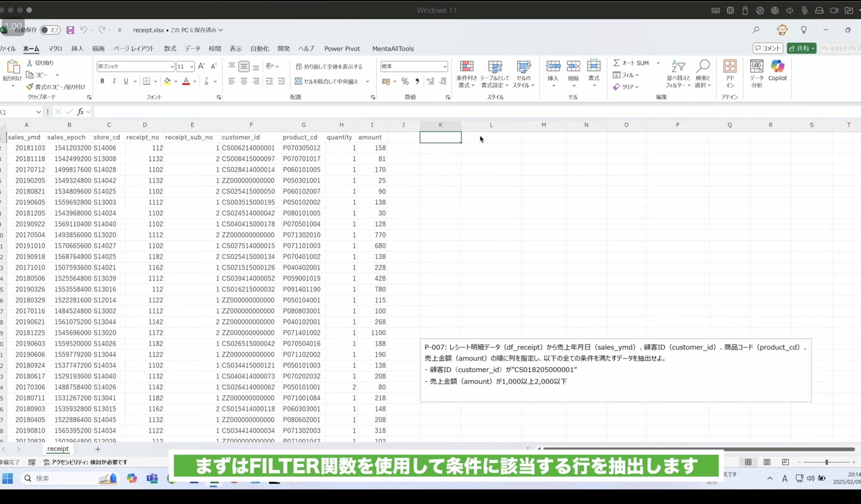Expand Merge and Center (セルを結合して中央揃え) dropdown arrow
Image resolution: width=861 pixels, height=504 pixels.
tap(368, 81)
